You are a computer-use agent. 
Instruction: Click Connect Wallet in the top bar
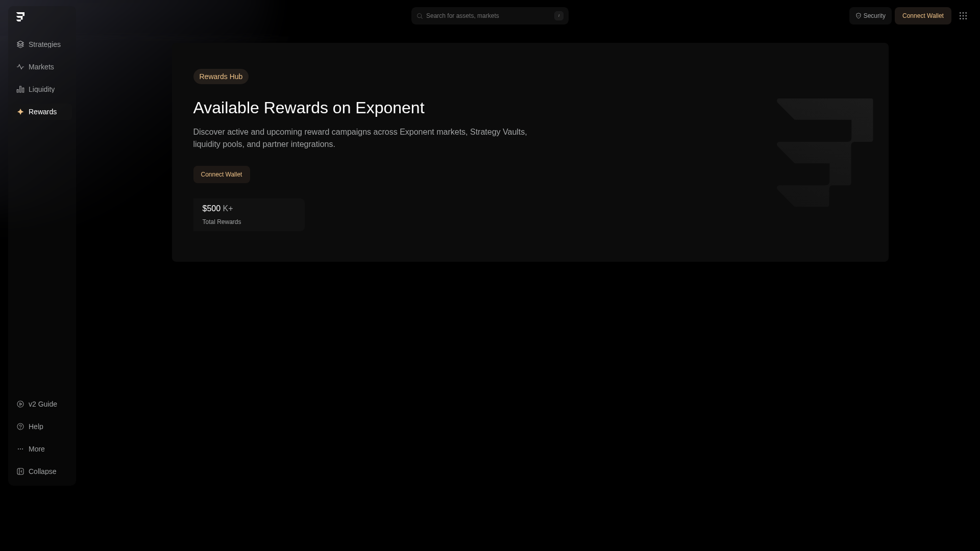pos(923,16)
